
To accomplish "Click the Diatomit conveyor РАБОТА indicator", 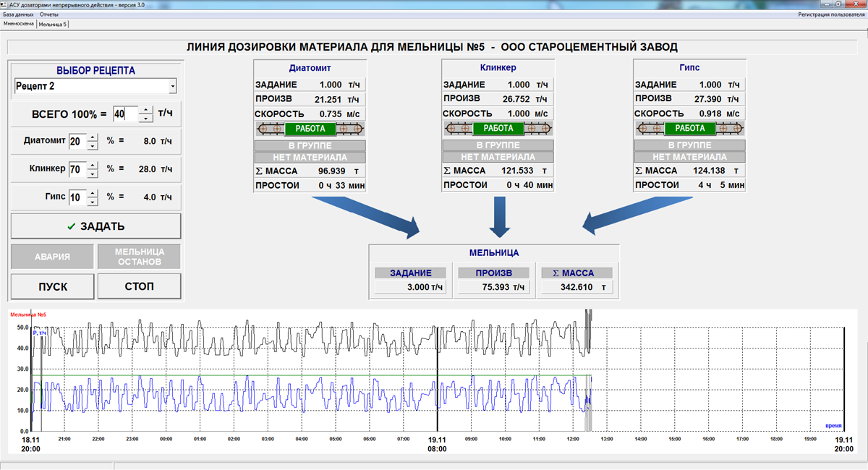I will point(310,129).
